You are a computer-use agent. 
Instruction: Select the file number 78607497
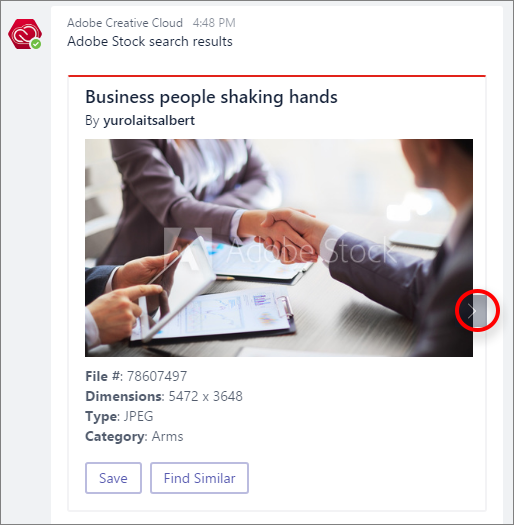click(157, 376)
